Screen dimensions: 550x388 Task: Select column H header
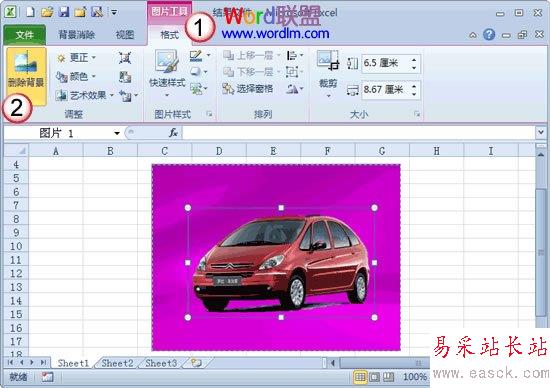(x=436, y=151)
